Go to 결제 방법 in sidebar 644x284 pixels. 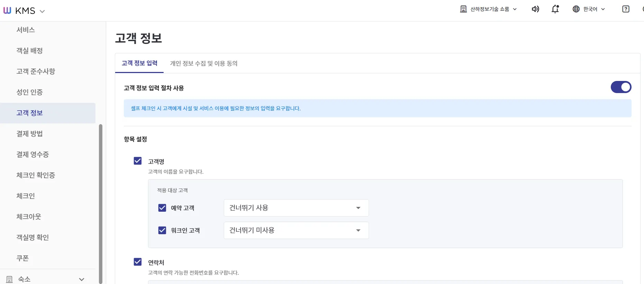[x=29, y=134]
